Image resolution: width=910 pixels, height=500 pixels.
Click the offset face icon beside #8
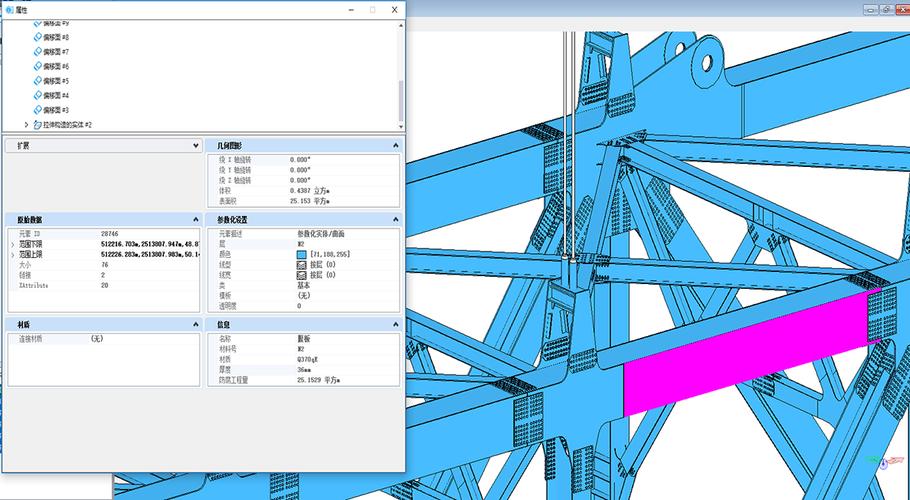click(38, 37)
